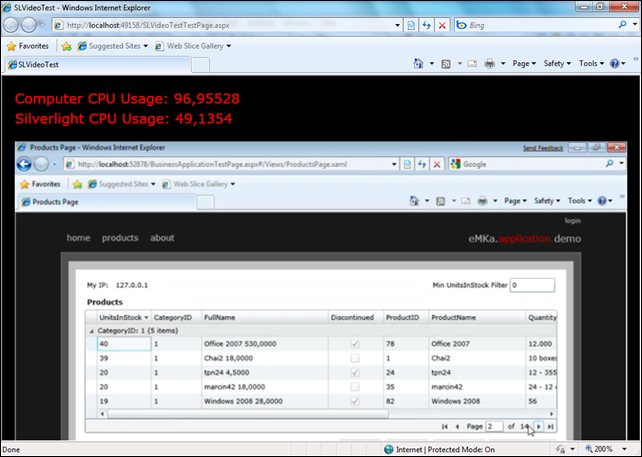The height and width of the screenshot is (457, 642).
Task: Click Min UnitsInStock Filter input field
Action: click(x=532, y=285)
